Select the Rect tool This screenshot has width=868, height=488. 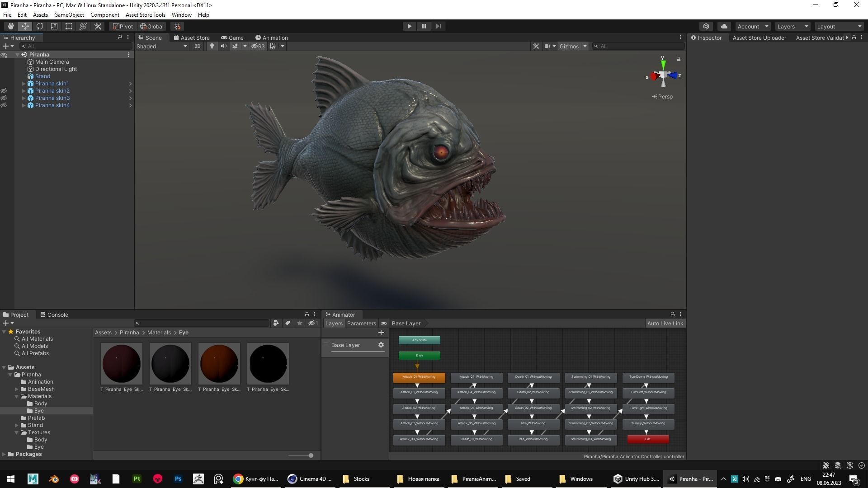coord(69,26)
